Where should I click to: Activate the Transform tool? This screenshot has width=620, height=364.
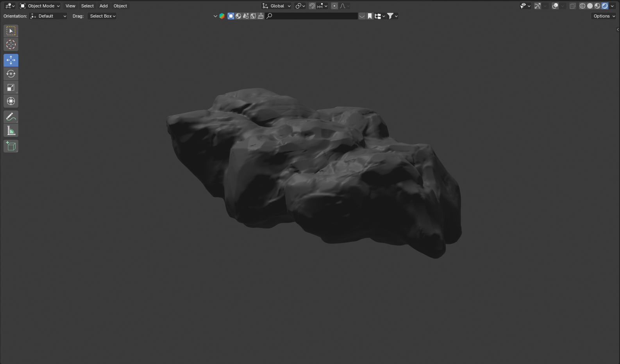[x=11, y=101]
